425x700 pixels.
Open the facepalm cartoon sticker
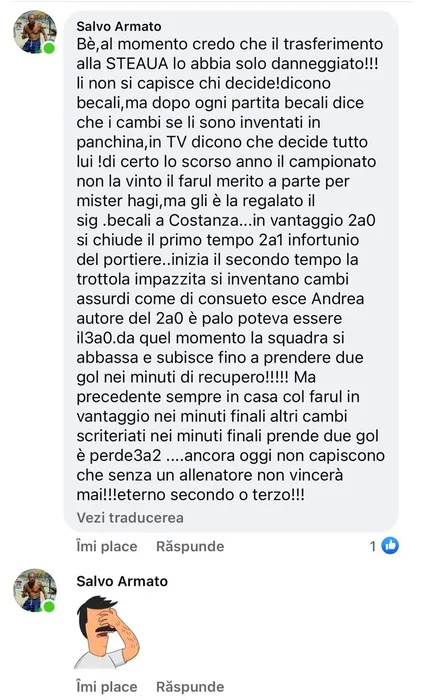(x=107, y=633)
